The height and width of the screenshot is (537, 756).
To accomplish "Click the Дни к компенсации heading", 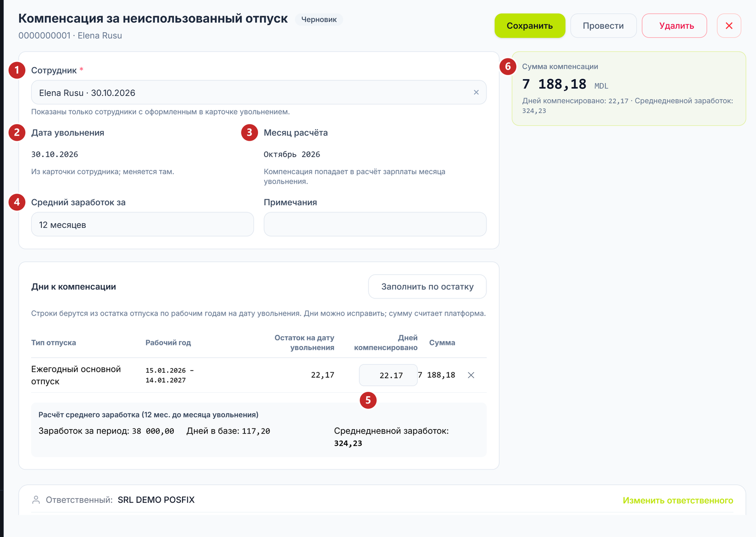I will coord(74,286).
